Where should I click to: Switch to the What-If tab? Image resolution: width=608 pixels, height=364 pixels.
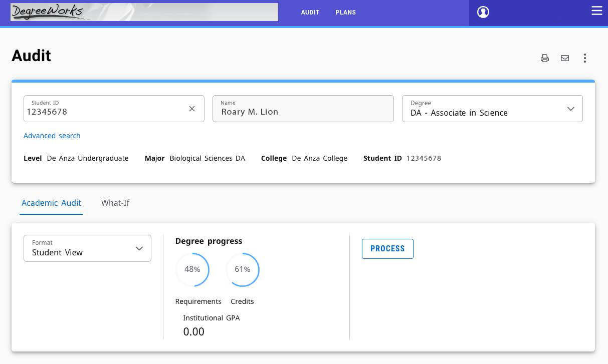click(x=115, y=203)
